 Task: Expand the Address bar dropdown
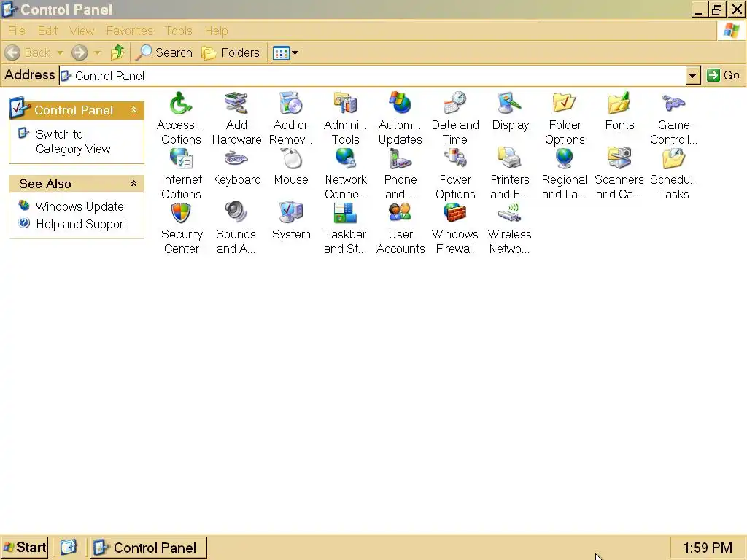(x=693, y=76)
